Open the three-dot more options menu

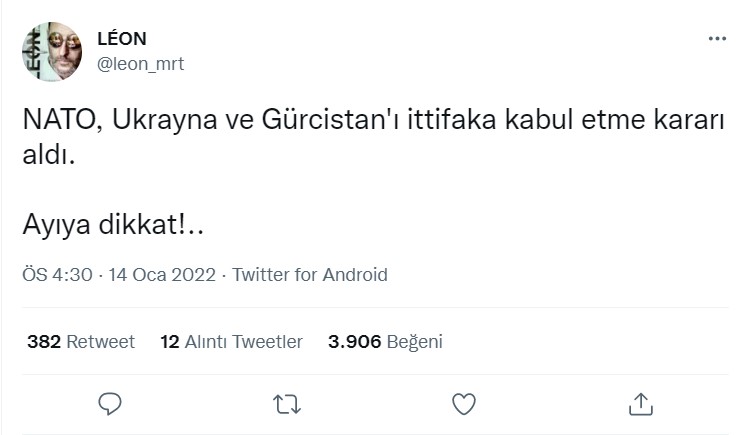(x=717, y=38)
